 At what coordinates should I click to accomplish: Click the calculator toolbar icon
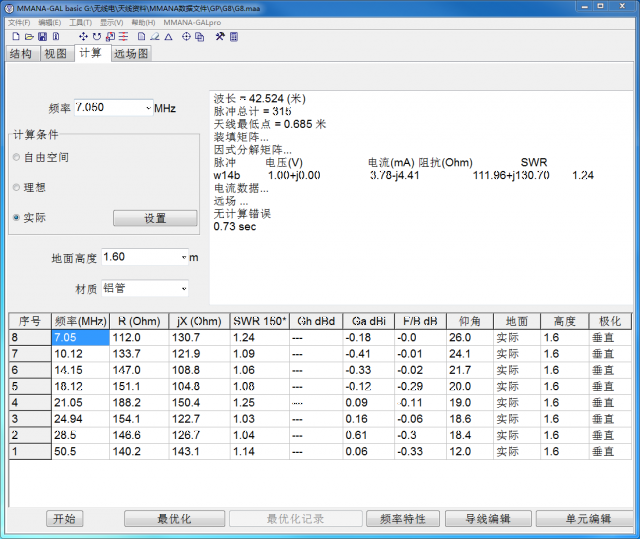[x=233, y=37]
